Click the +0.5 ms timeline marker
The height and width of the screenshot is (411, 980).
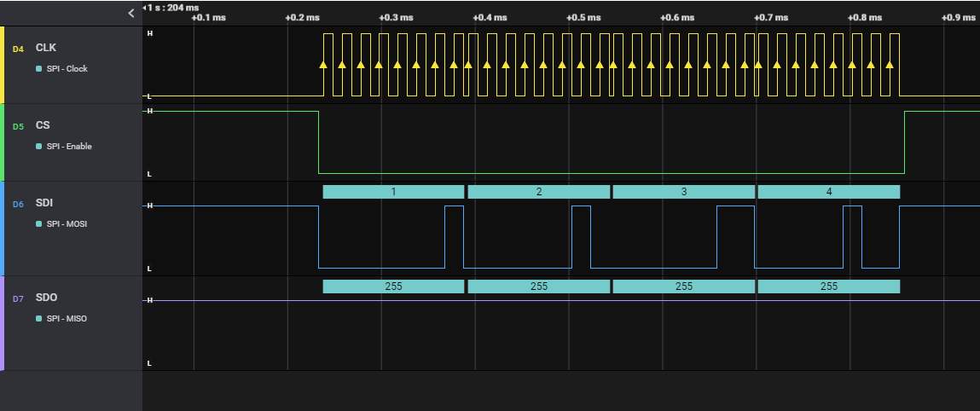(583, 17)
